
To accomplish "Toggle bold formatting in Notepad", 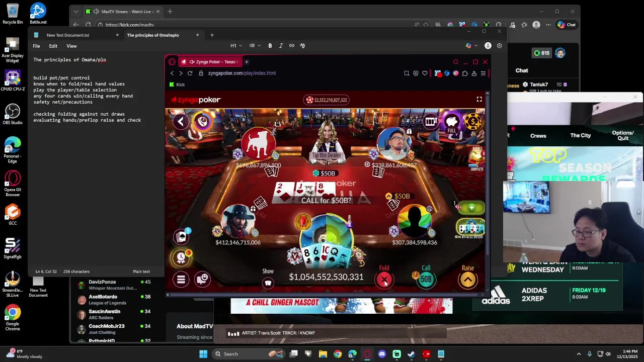I will click(270, 46).
